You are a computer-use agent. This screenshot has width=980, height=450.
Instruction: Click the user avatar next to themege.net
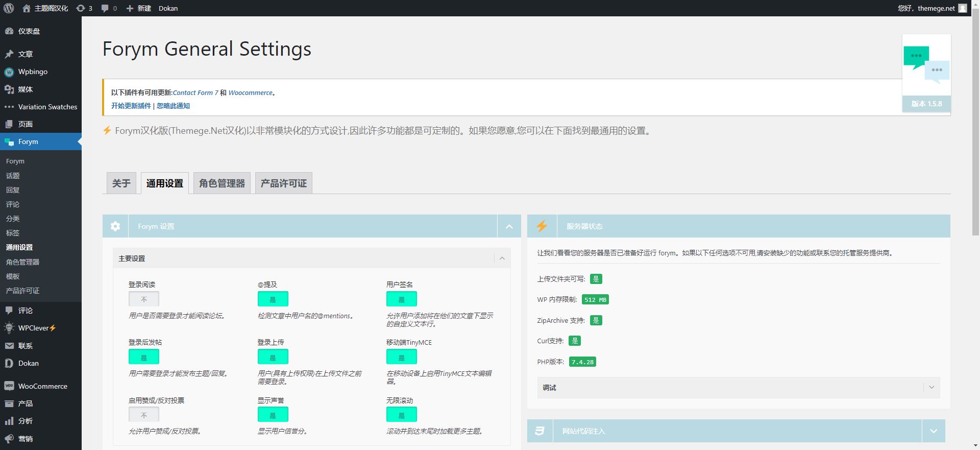963,8
